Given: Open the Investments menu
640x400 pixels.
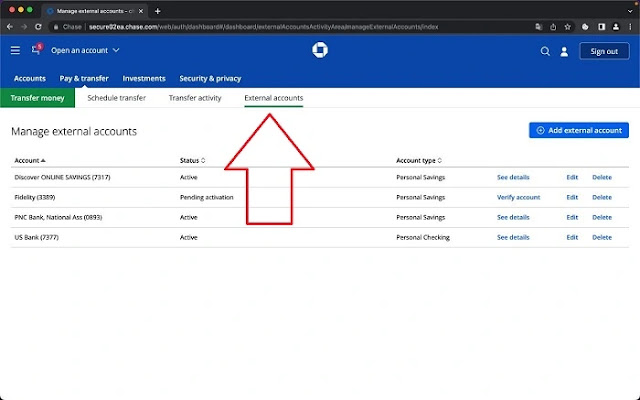Looking at the screenshot, I should click(x=144, y=78).
